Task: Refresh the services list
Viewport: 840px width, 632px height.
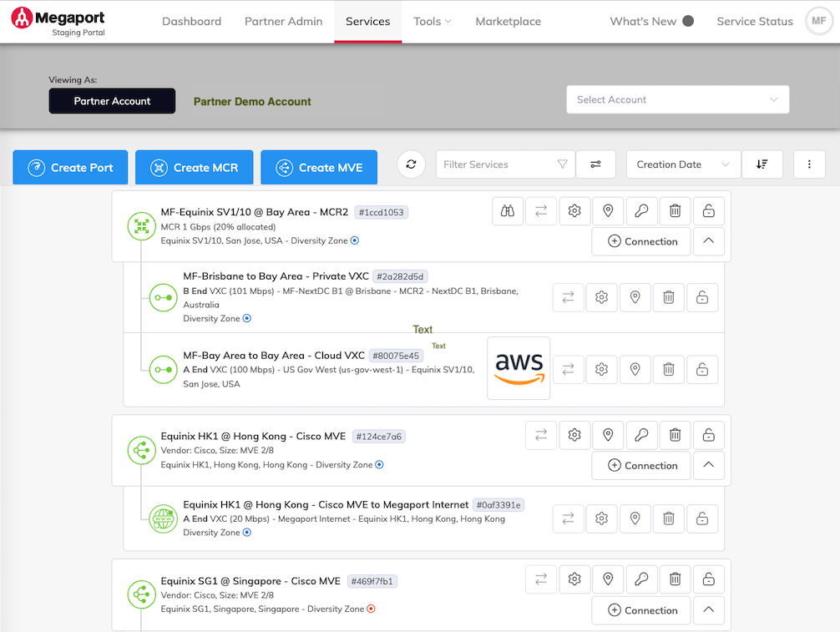Action: point(411,164)
